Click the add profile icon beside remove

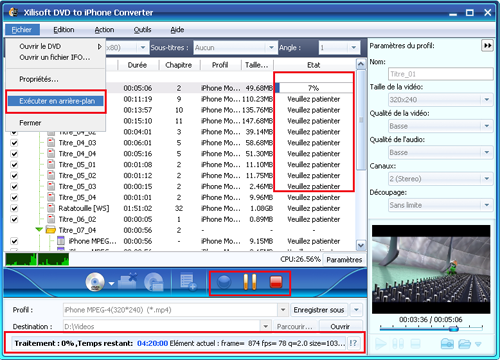tap(154, 283)
